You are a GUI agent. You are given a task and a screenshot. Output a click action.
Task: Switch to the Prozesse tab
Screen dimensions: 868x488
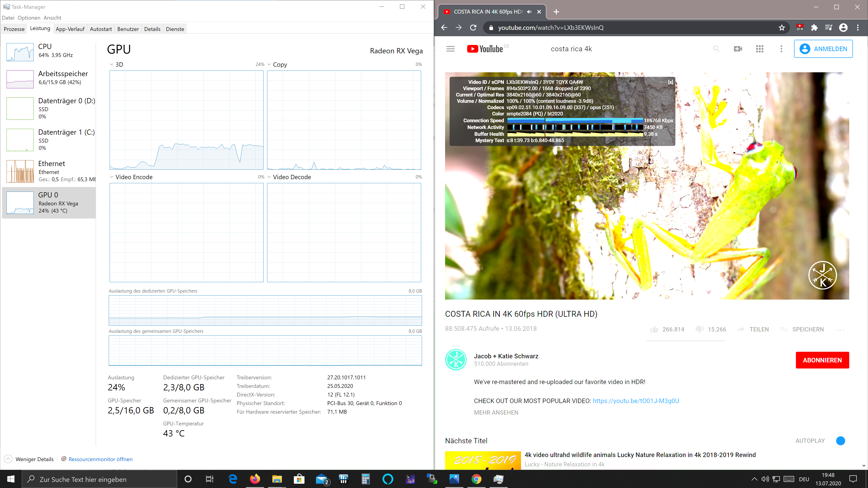click(14, 29)
